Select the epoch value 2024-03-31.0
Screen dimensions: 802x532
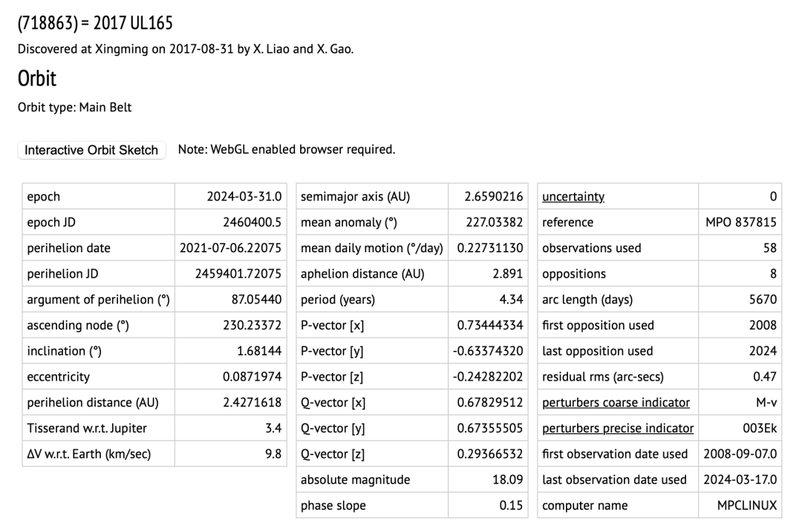coord(244,197)
